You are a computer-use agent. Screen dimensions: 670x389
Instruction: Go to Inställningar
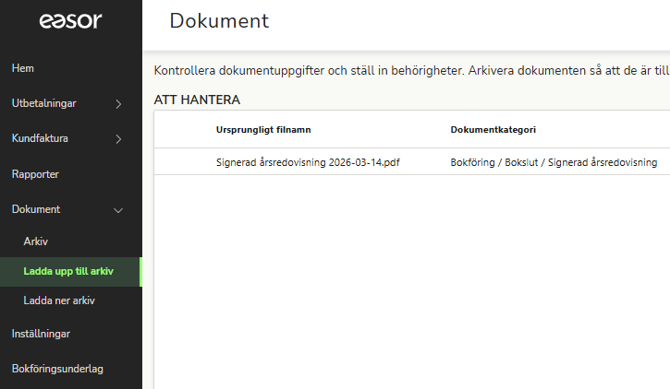[41, 334]
